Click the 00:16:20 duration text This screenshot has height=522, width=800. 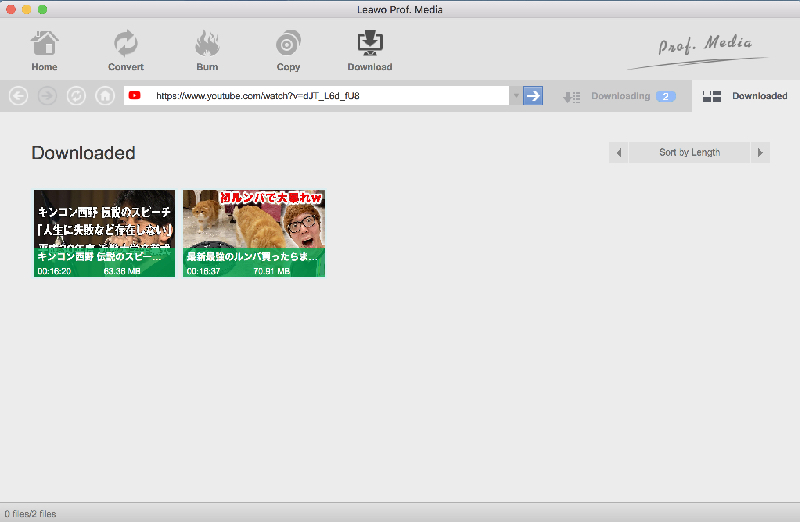[54, 271]
